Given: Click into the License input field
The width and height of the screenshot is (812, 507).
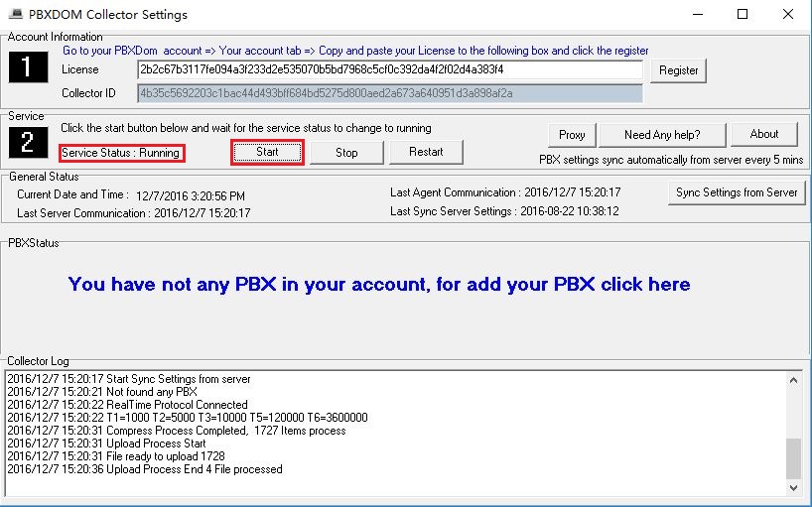Looking at the screenshot, I should [390, 69].
